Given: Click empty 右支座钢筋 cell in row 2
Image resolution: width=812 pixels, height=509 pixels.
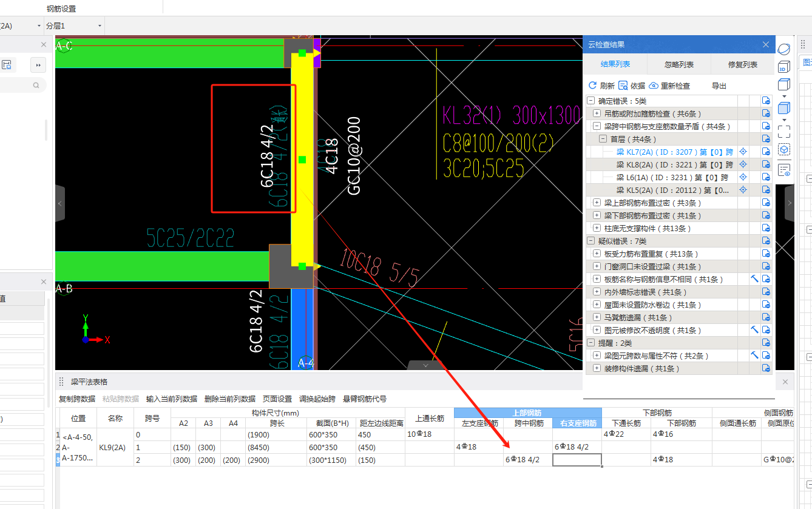Looking at the screenshot, I should click(x=577, y=460).
